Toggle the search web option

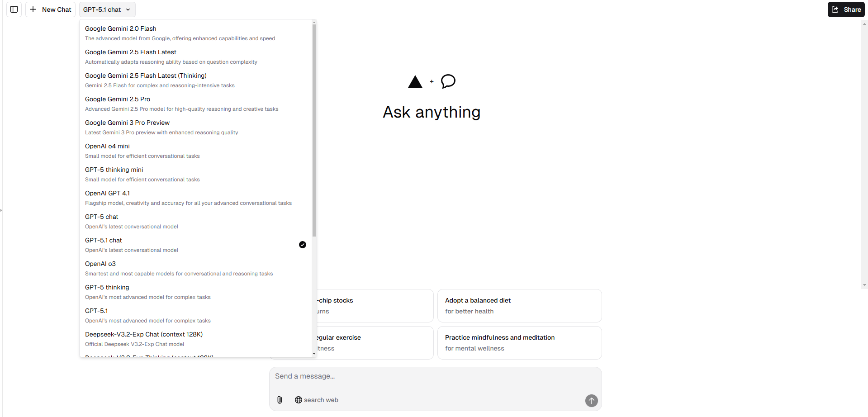pyautogui.click(x=317, y=400)
